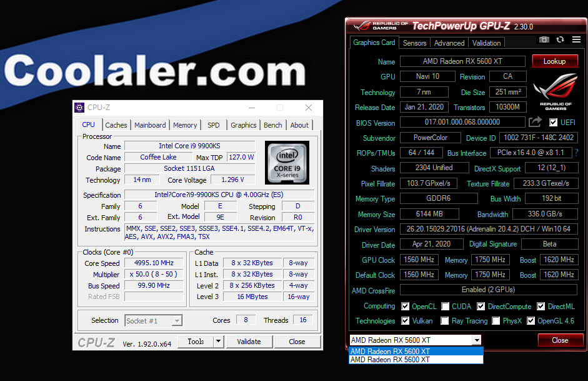Viewport: 588px width, 381px height.
Task: Select the Graphics Card tab in GPU-Z
Action: point(374,43)
